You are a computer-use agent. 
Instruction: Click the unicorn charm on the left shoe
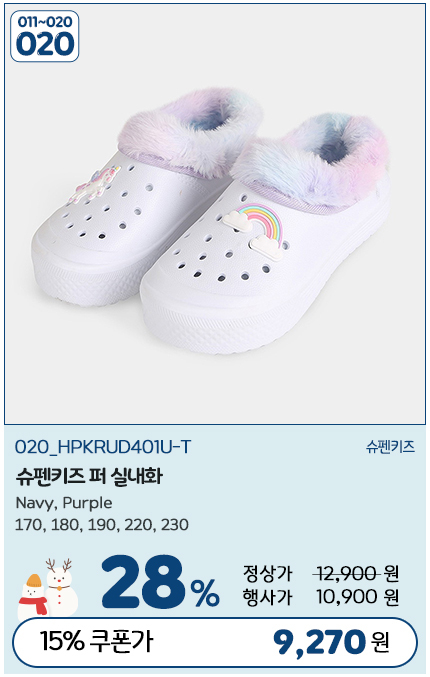(x=94, y=184)
